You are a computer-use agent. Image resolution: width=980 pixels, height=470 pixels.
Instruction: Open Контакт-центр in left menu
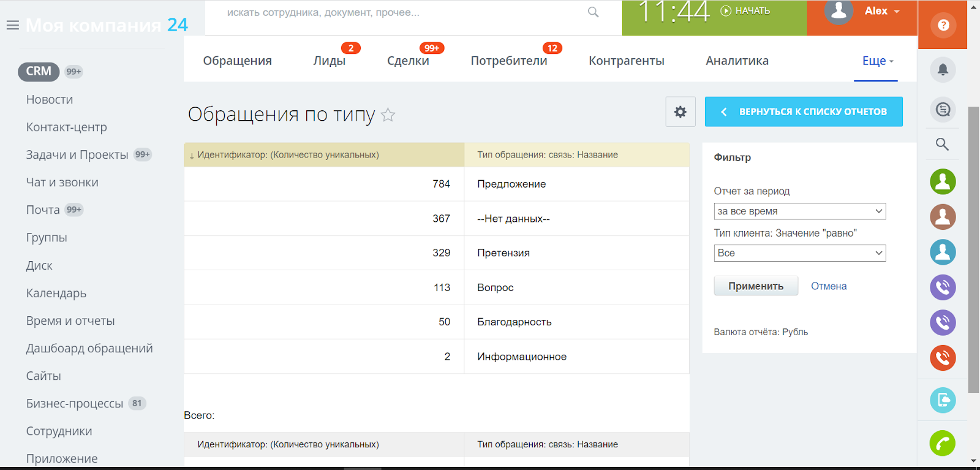(66, 127)
